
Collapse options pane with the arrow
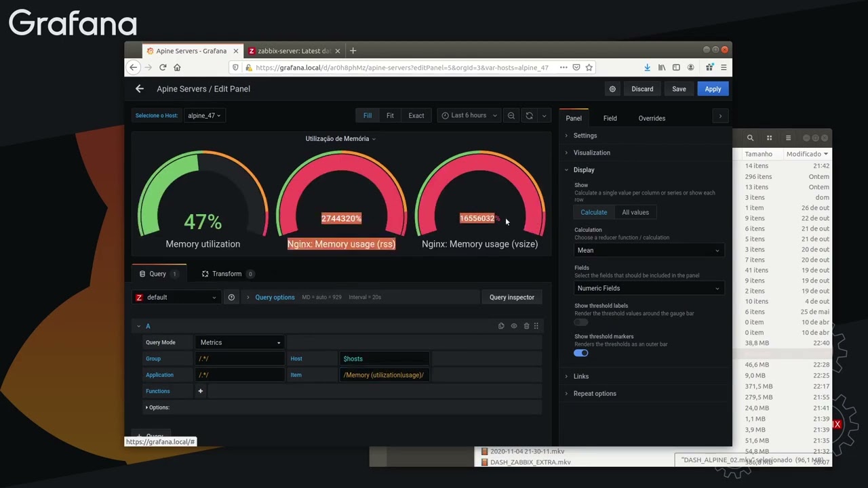click(x=720, y=117)
